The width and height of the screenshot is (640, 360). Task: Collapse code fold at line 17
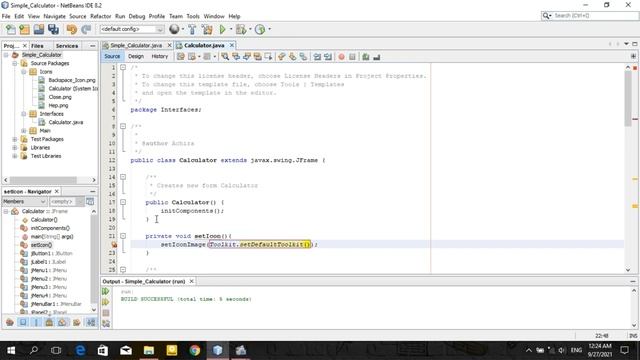pos(123,202)
